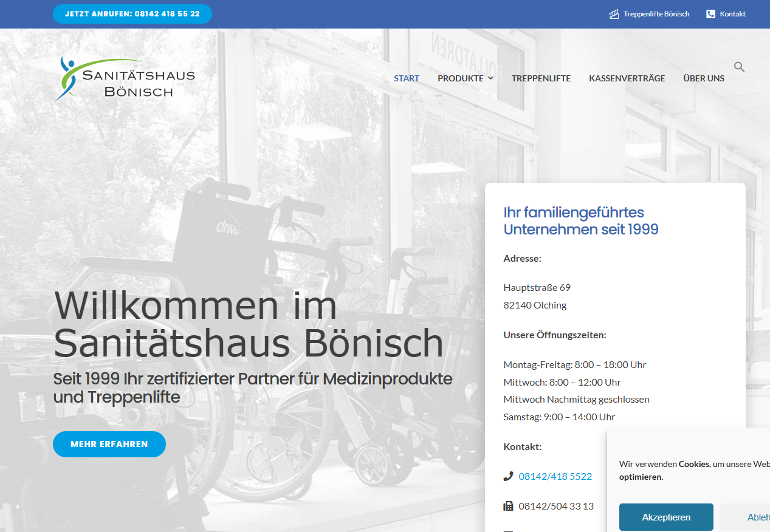The width and height of the screenshot is (770, 532).
Task: Click the search magnifier icon
Action: [739, 67]
